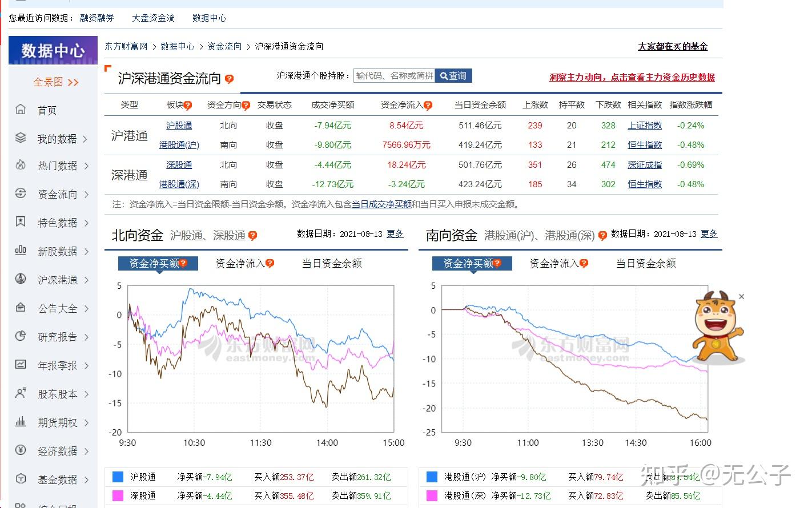Select 南向 资金净买额 chart tab
The height and width of the screenshot is (508, 812).
tap(472, 263)
